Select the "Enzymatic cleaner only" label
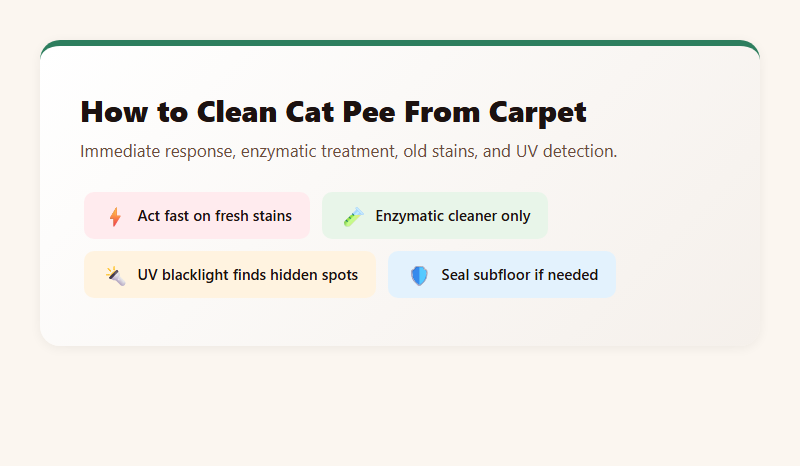The width and height of the screenshot is (800, 466). pyautogui.click(x=452, y=216)
